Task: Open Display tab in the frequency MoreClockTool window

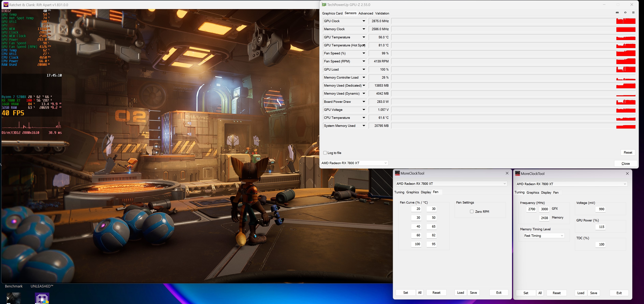Action: (x=546, y=192)
